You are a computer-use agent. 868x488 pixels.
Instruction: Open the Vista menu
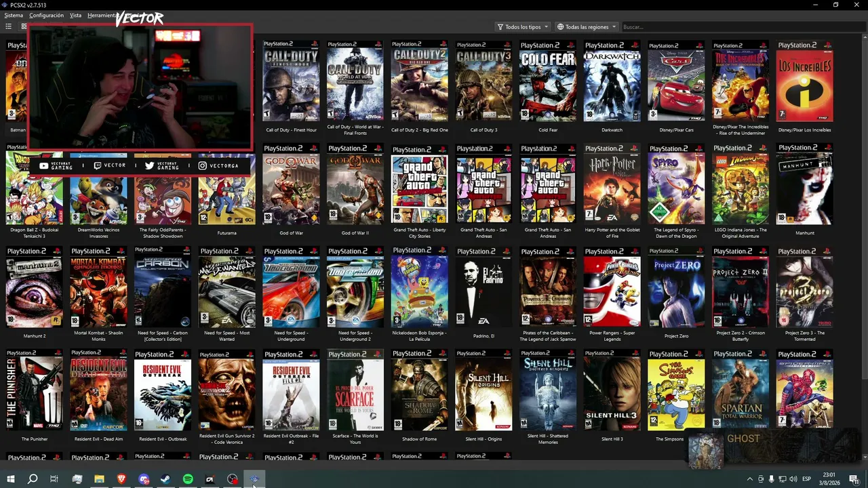(75, 15)
